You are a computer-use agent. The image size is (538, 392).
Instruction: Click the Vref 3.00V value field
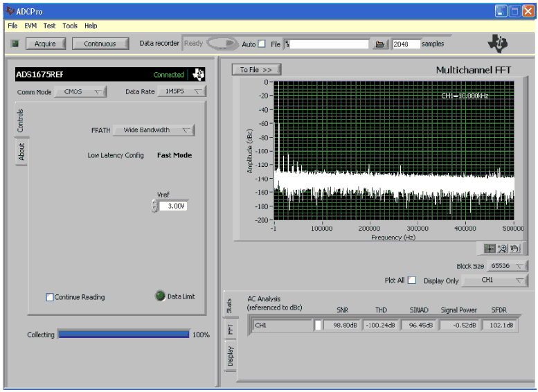click(x=173, y=206)
